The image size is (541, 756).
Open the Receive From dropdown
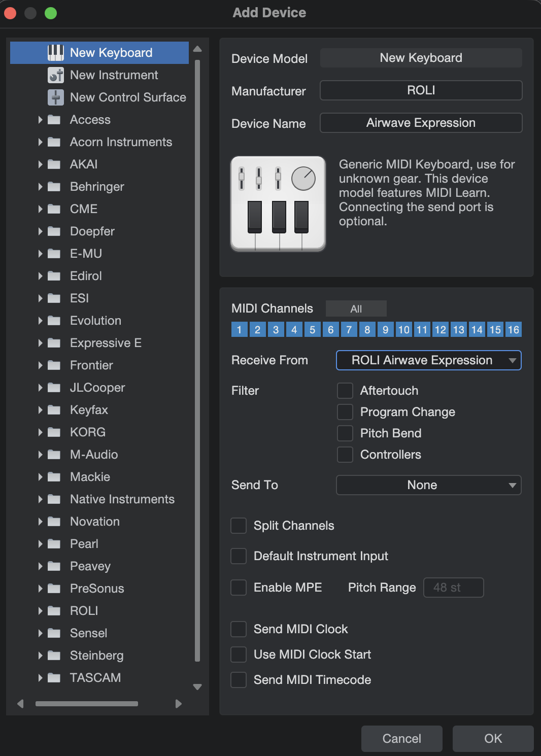[429, 360]
